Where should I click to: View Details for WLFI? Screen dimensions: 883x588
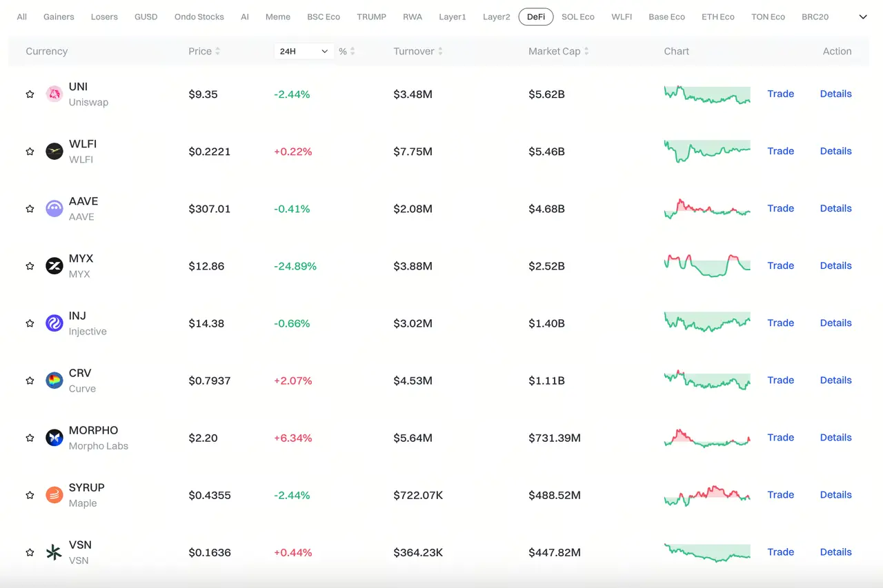pyautogui.click(x=836, y=151)
